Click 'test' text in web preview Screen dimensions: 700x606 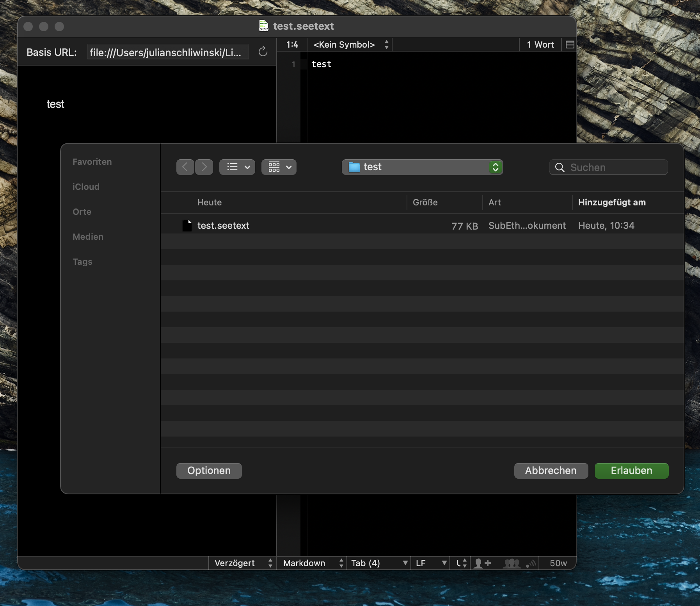click(55, 104)
